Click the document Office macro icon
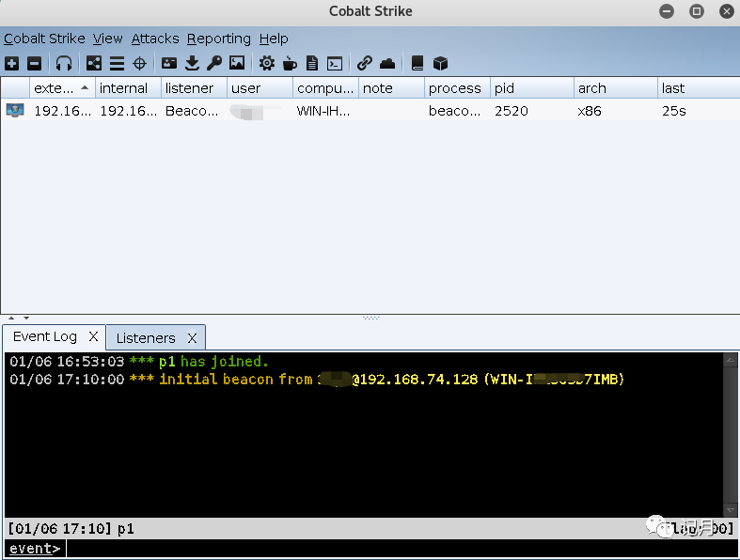The width and height of the screenshot is (740, 560). click(x=312, y=63)
